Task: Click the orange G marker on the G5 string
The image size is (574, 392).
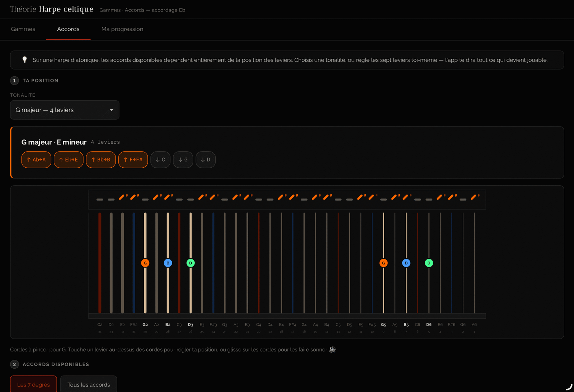Action: 384,263
